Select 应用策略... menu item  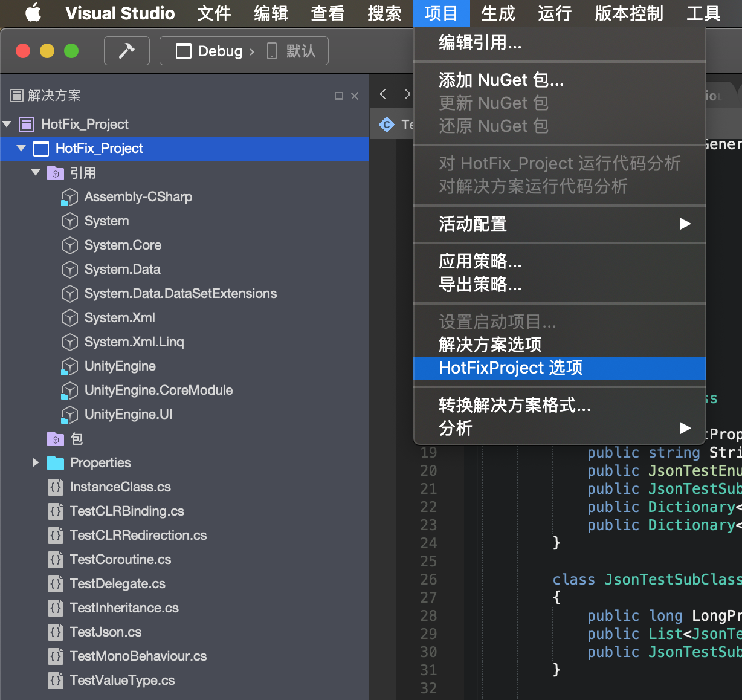point(560,261)
